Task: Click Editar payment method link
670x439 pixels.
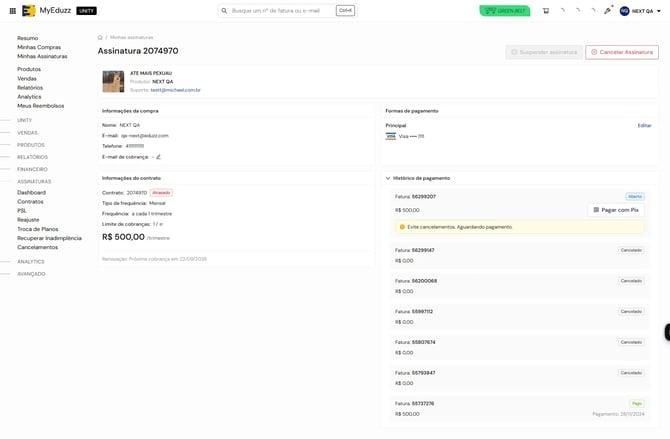Action: [x=644, y=126]
